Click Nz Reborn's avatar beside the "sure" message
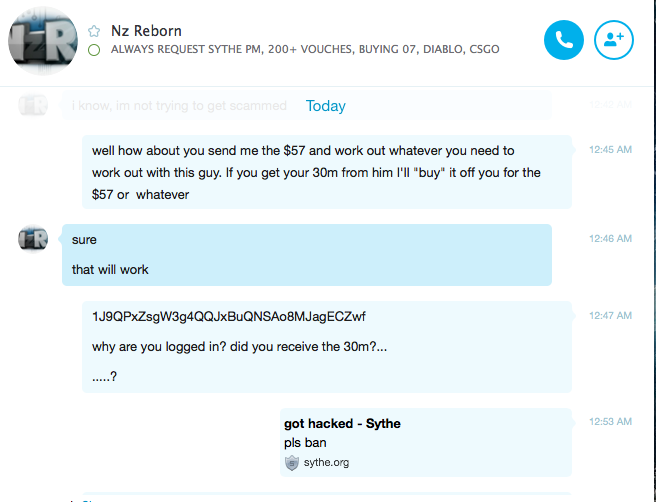Viewport: 656px width, 502px height. (x=33, y=239)
